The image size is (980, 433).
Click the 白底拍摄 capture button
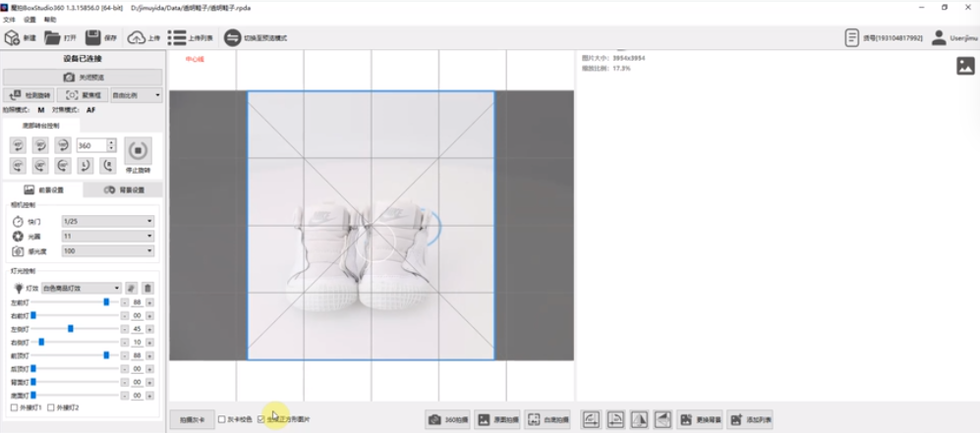pos(548,420)
